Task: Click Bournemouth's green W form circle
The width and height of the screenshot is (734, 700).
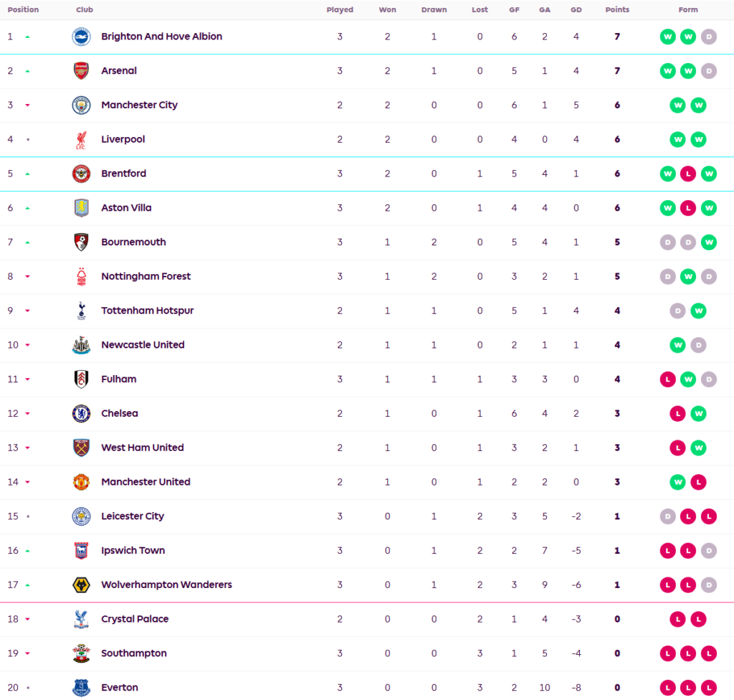Action: 709,242
